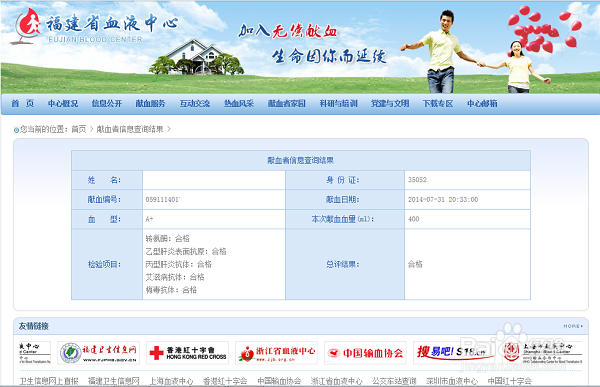600x387 pixels.
Task: Open the 浙江省血液中心 logo banner
Action: tap(276, 353)
